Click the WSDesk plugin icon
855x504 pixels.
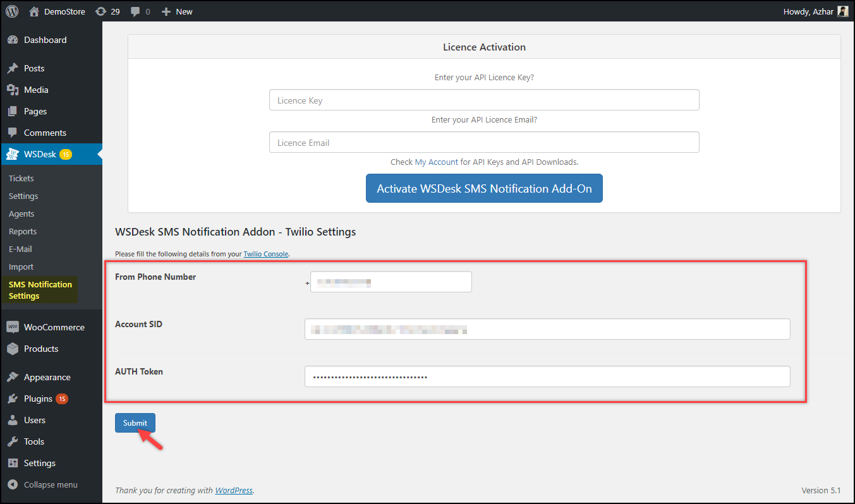(x=13, y=154)
